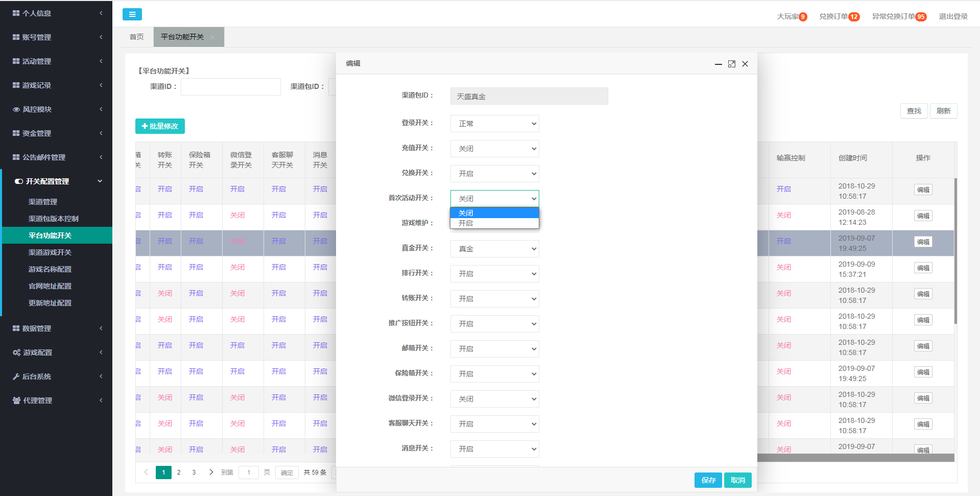Image resolution: width=980 pixels, height=496 pixels.
Task: Go to next page arrow in pagination
Action: [x=211, y=473]
